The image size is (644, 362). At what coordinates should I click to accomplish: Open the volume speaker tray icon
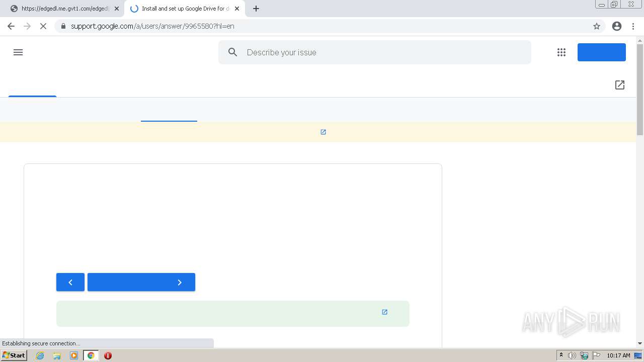pyautogui.click(x=572, y=355)
